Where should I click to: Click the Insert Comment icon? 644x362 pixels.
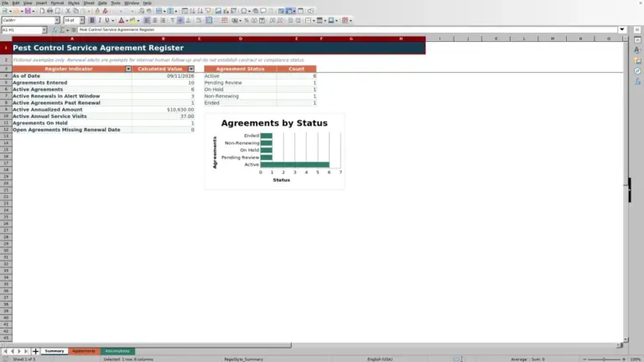pyautogui.click(x=263, y=11)
